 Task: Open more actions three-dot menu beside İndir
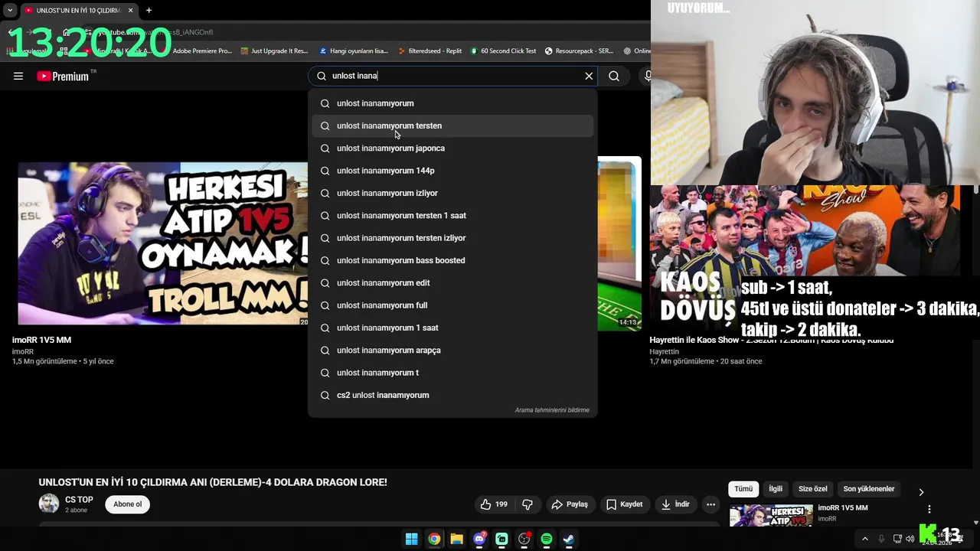click(x=710, y=504)
